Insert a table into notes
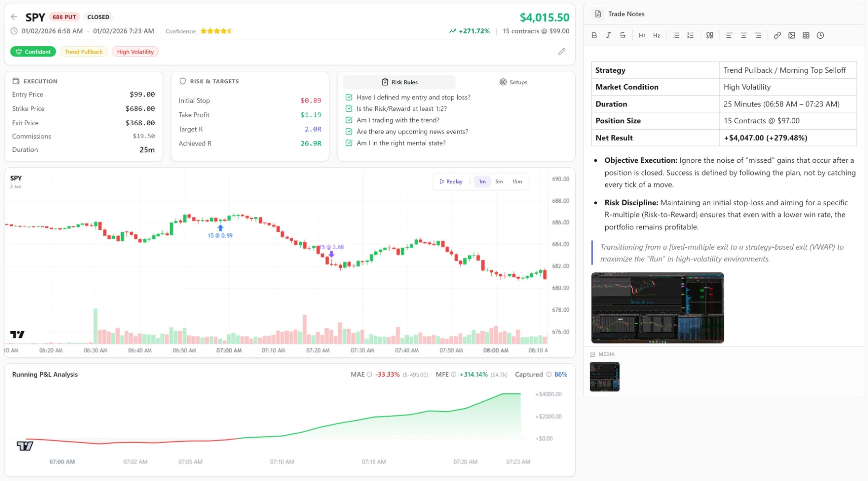 (x=806, y=35)
